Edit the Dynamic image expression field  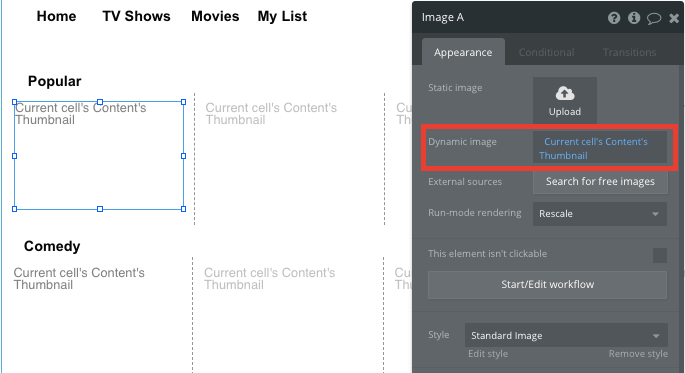point(600,148)
